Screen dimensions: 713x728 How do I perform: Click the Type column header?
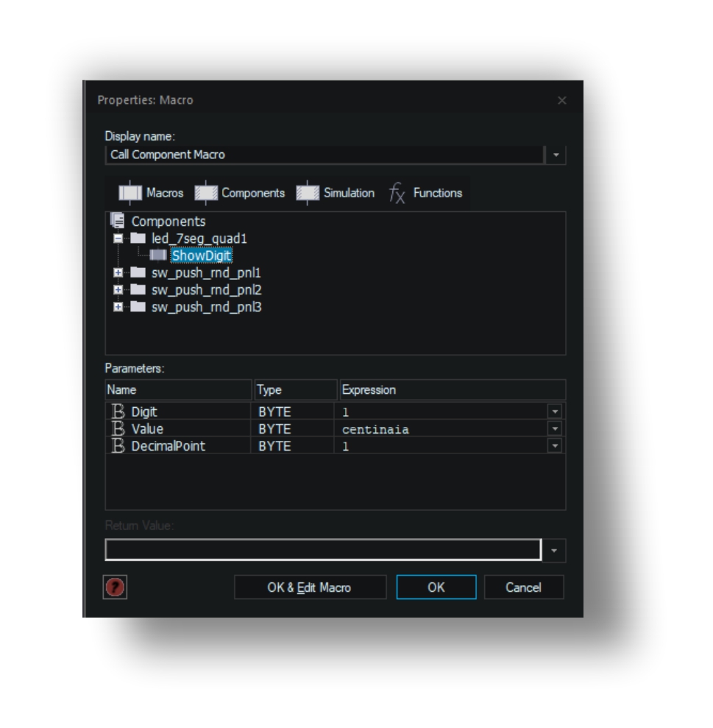coord(296,389)
